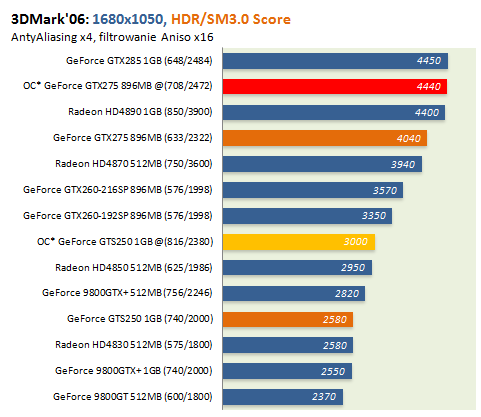
Task: Click the score value 3940
Action: point(403,165)
